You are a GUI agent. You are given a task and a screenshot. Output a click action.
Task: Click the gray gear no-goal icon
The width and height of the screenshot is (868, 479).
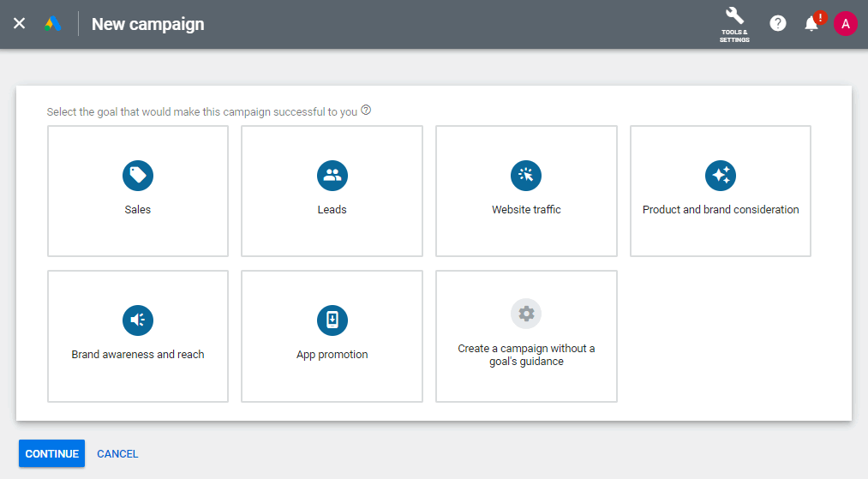(x=526, y=314)
